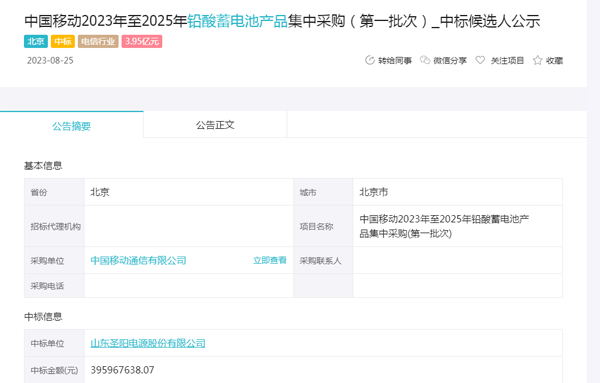Click the 城市 label cell
The height and width of the screenshot is (383, 600).
323,192
